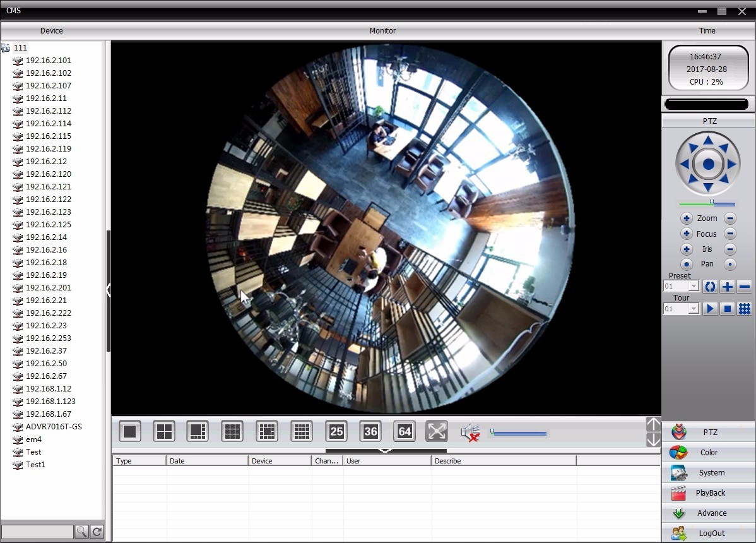Click Focus minus button

pyautogui.click(x=730, y=234)
